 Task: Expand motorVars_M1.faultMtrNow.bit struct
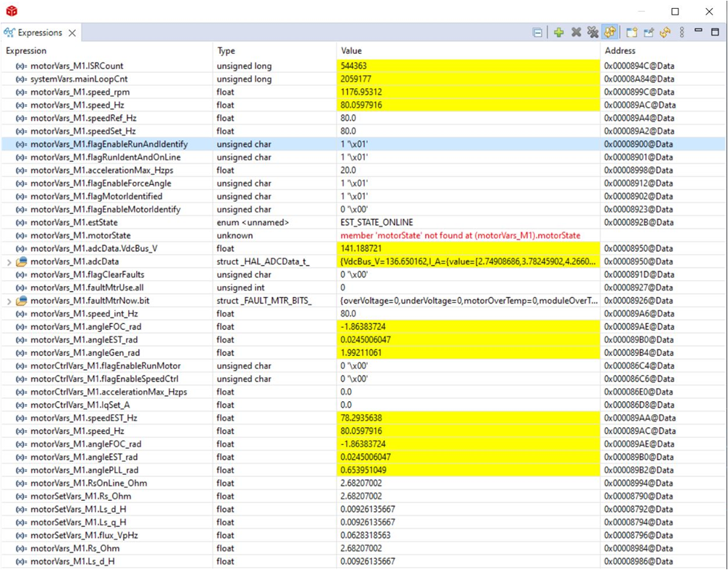coord(9,301)
